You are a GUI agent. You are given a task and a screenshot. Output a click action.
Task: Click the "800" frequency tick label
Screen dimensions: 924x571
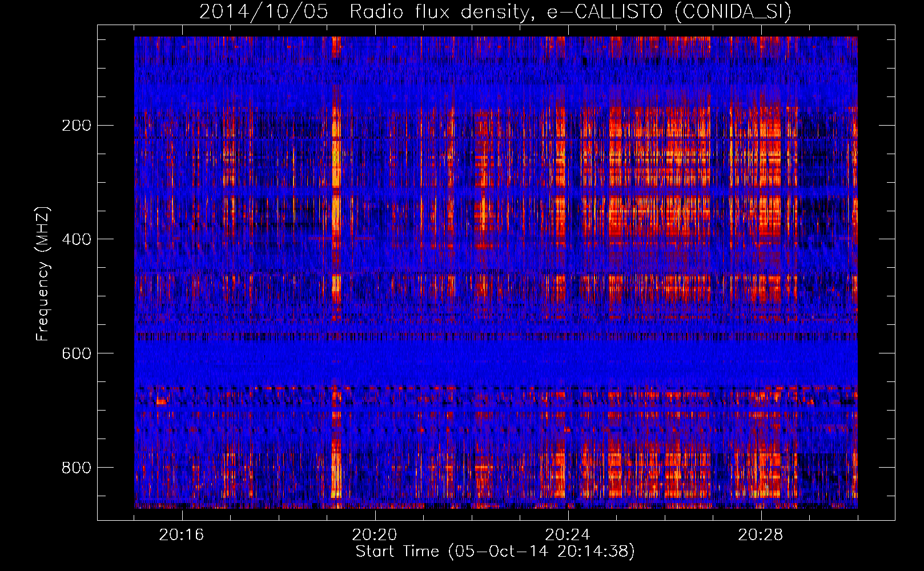pos(77,468)
